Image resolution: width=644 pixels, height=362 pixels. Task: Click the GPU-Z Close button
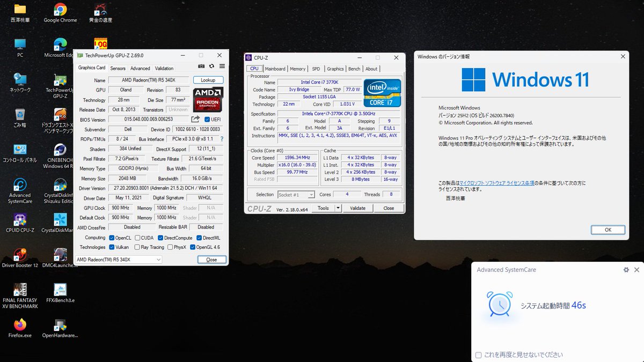(x=211, y=260)
